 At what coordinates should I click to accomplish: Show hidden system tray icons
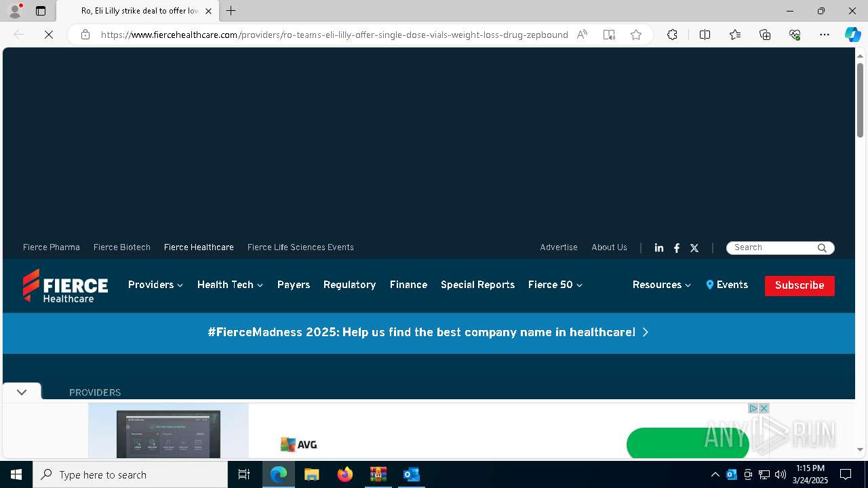click(715, 474)
